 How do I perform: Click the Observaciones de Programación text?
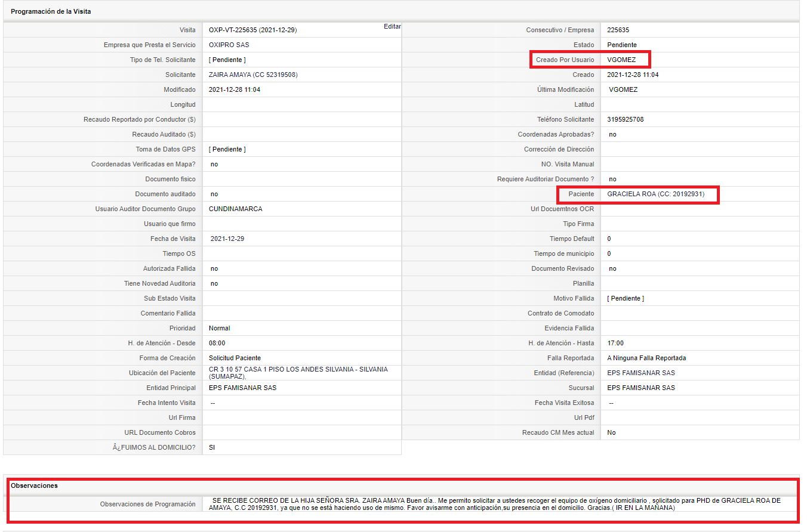pyautogui.click(x=496, y=504)
